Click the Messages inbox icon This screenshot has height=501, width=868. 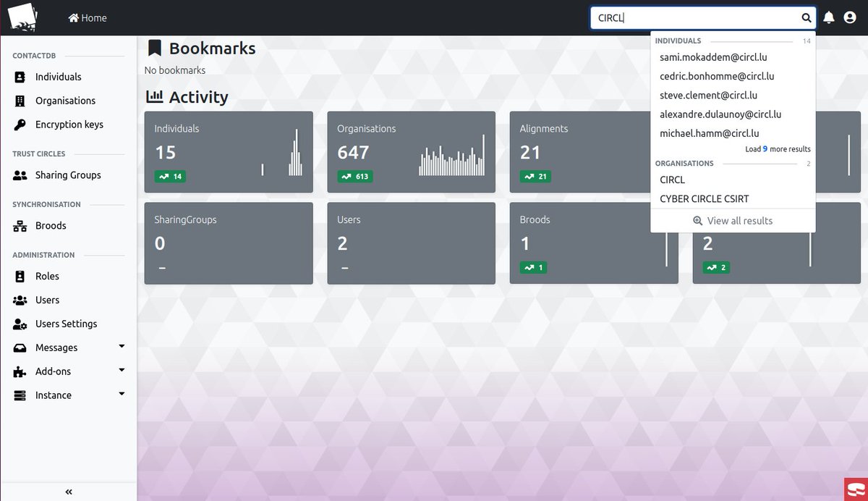point(20,348)
